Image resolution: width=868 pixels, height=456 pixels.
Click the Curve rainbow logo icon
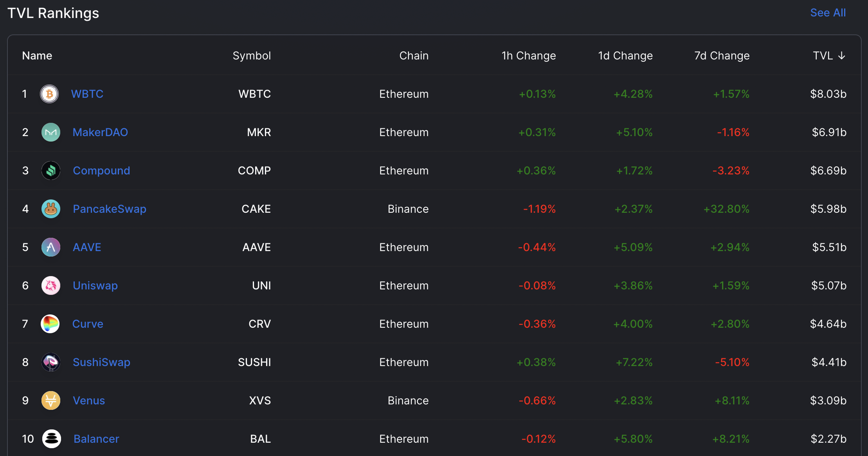(x=50, y=324)
